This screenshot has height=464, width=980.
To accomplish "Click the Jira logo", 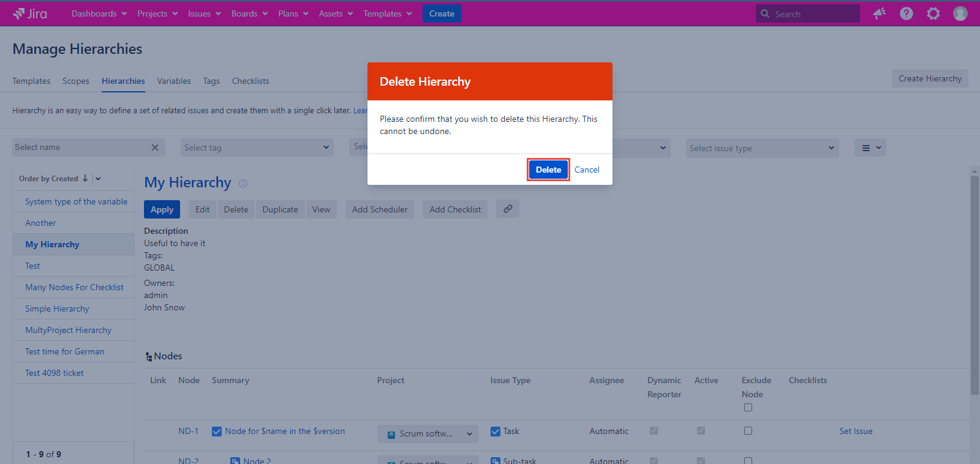I will point(30,13).
